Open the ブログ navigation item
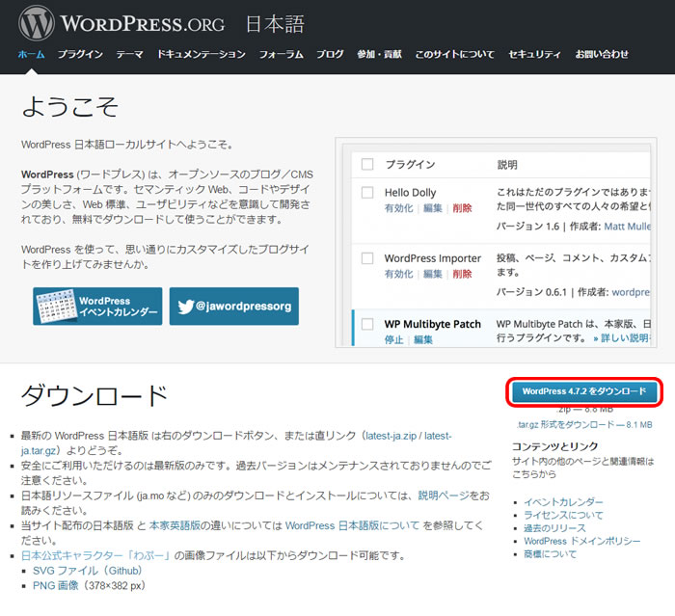The height and width of the screenshot is (616, 675). coord(330,54)
